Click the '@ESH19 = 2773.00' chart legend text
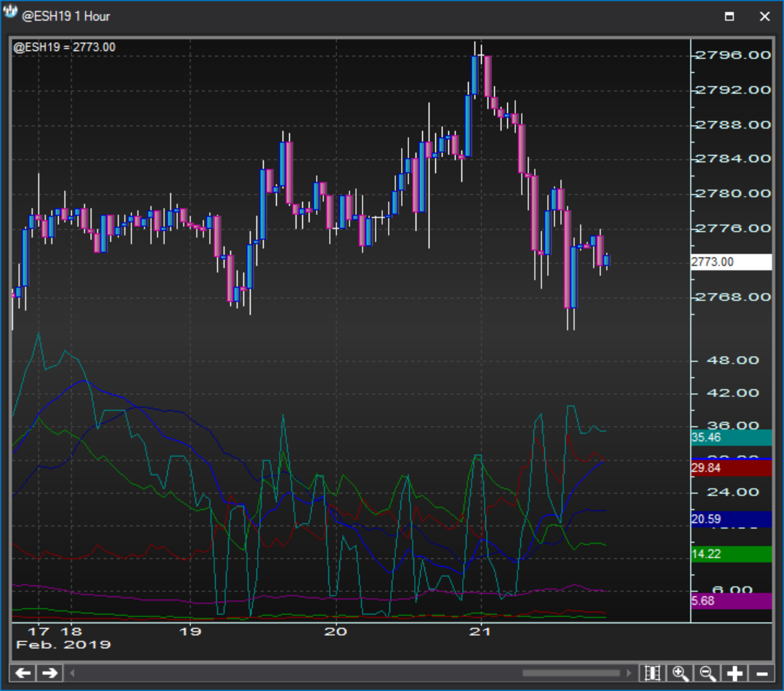The width and height of the screenshot is (784, 691). point(65,47)
